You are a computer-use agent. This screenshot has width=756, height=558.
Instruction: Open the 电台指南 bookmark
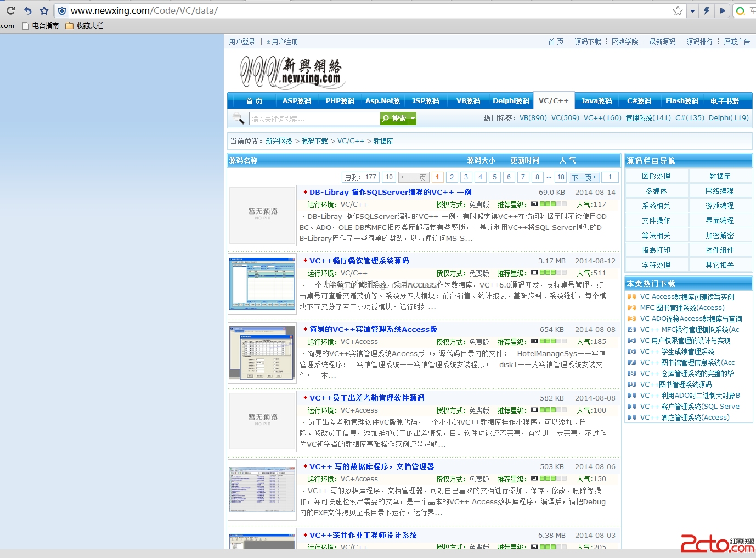coord(41,25)
